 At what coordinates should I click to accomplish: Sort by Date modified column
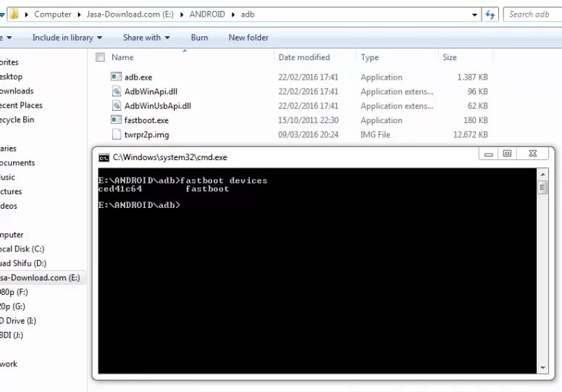(x=304, y=57)
